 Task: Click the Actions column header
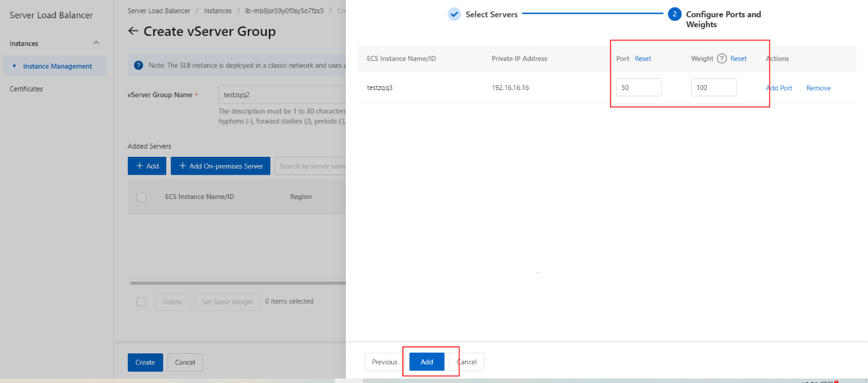pos(777,59)
